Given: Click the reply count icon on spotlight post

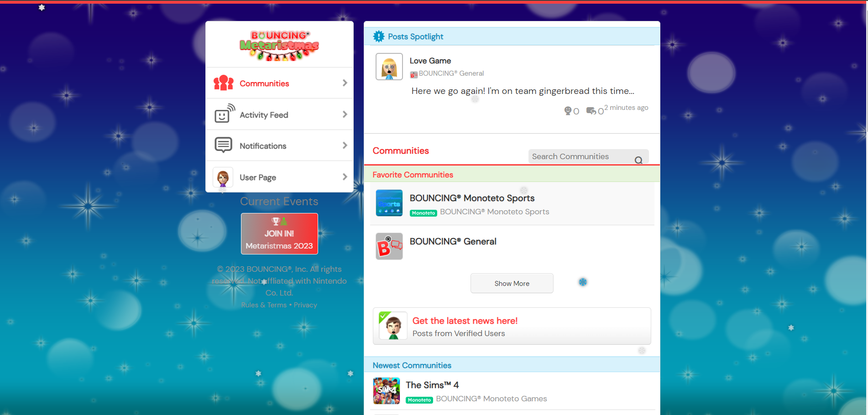Looking at the screenshot, I should (591, 111).
